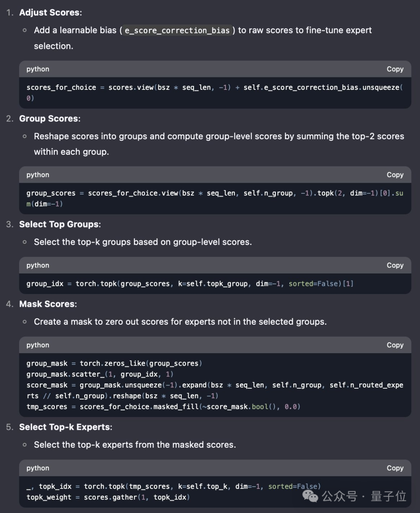The height and width of the screenshot is (513, 420).
Task: Copy the Group Scores code block
Action: click(395, 175)
